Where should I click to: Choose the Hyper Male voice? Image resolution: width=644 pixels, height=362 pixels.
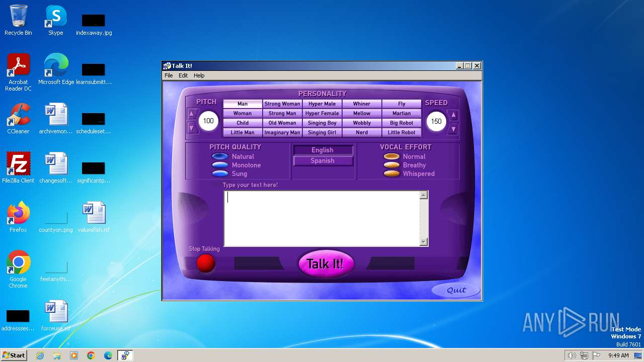(322, 104)
